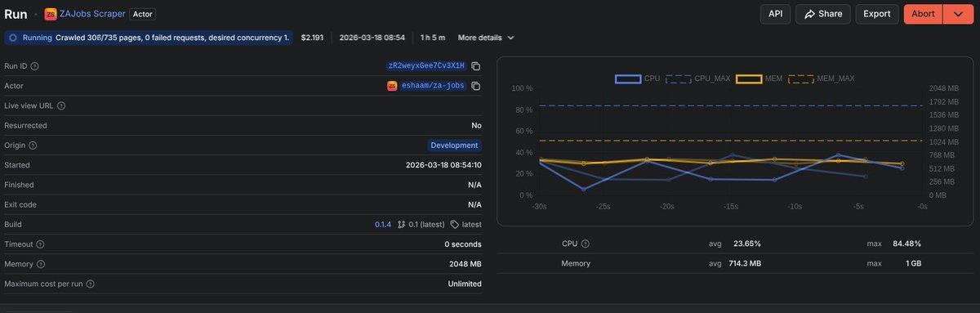Open the eshaam/za-jobs actor link
980x313 pixels.
point(433,86)
